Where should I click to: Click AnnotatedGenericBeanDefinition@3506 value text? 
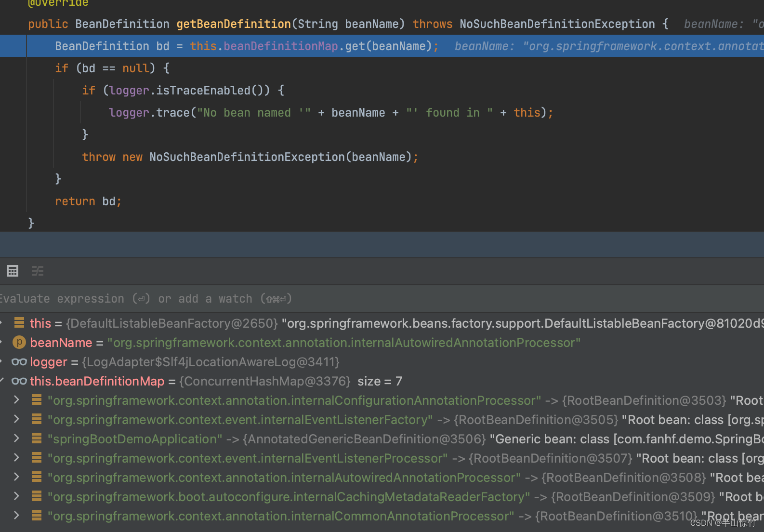pos(364,439)
